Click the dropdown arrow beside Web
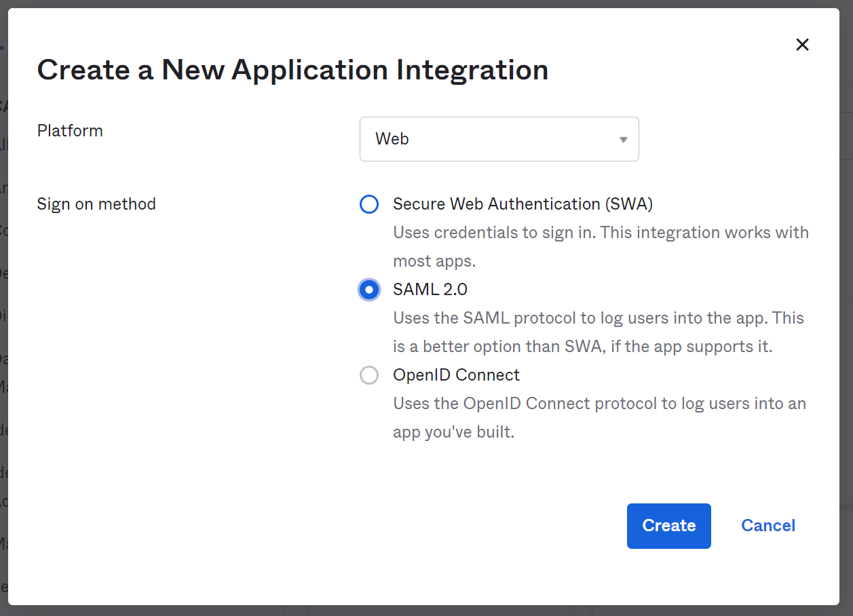The image size is (853, 616). (622, 139)
